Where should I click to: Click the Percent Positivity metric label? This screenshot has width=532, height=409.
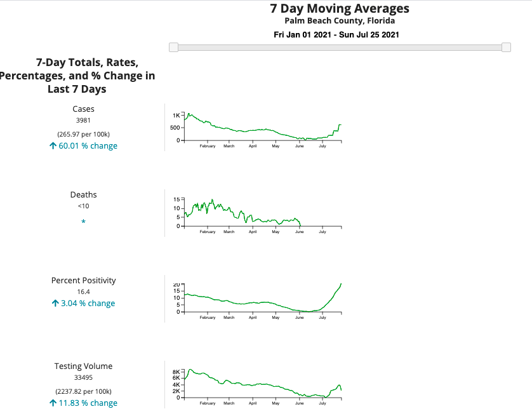pos(83,281)
